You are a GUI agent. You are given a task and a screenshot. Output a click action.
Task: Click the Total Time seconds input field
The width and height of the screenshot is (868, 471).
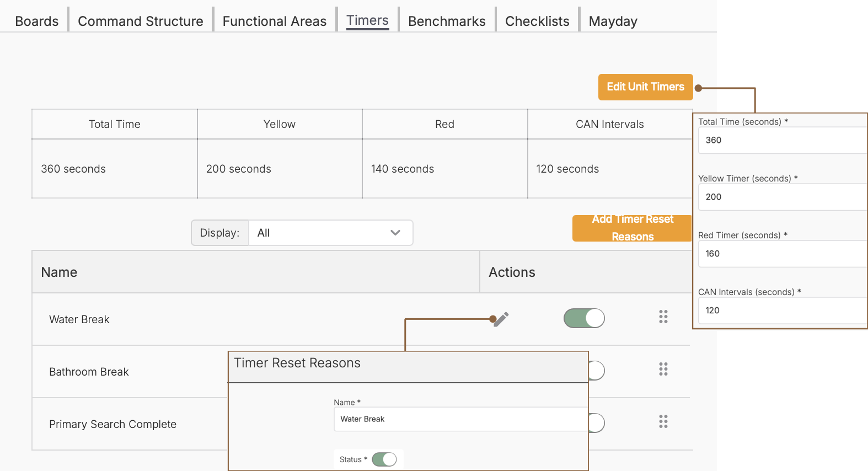point(783,140)
